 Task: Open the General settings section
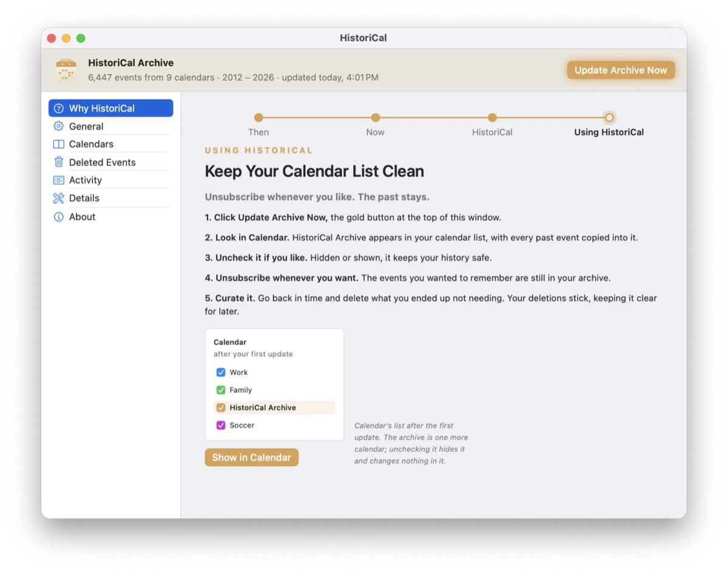tap(111, 126)
